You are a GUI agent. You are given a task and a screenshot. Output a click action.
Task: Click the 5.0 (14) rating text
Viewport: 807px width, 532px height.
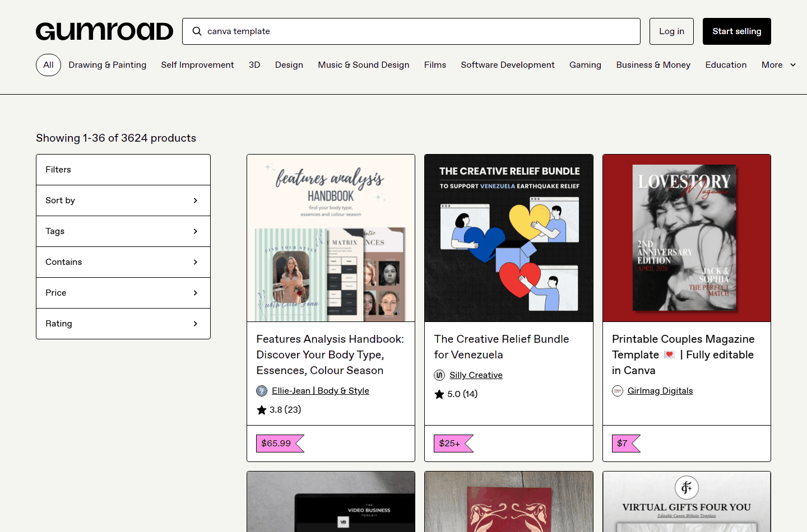click(x=462, y=394)
